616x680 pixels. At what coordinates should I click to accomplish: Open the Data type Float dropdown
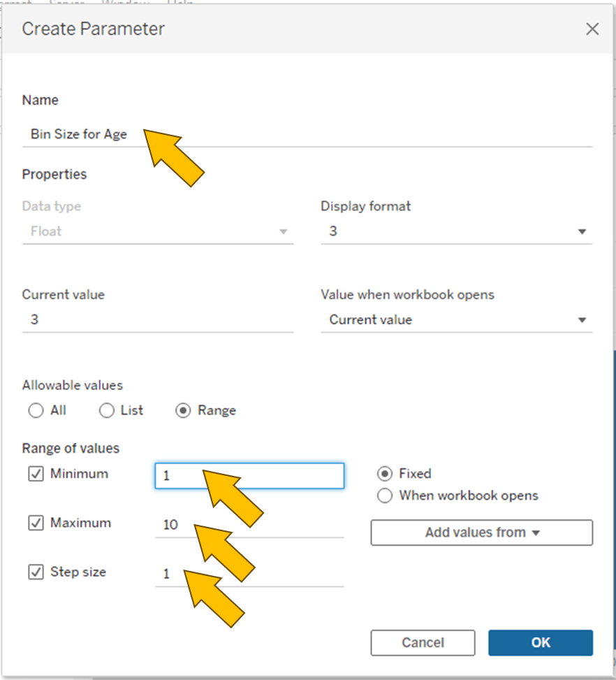(158, 231)
